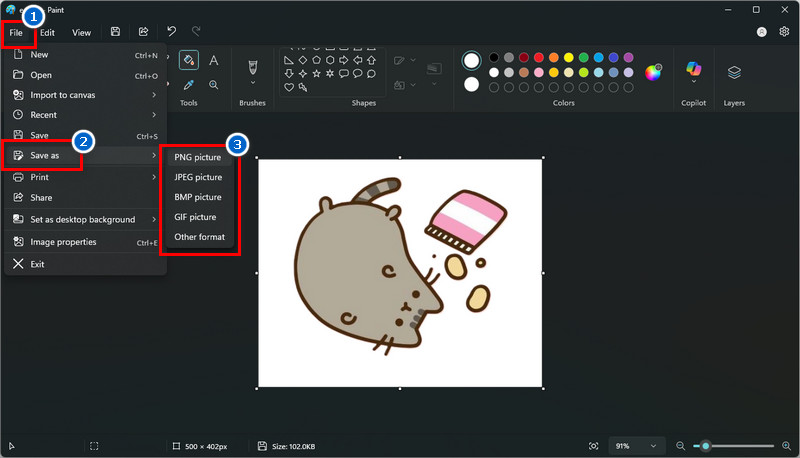Expand the Print submenu

(154, 177)
